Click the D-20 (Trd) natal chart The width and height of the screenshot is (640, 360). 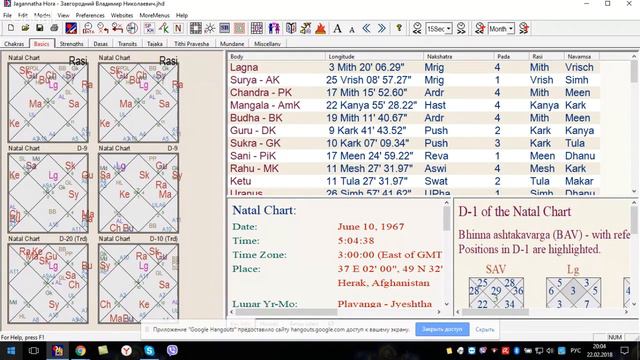tap(48, 283)
